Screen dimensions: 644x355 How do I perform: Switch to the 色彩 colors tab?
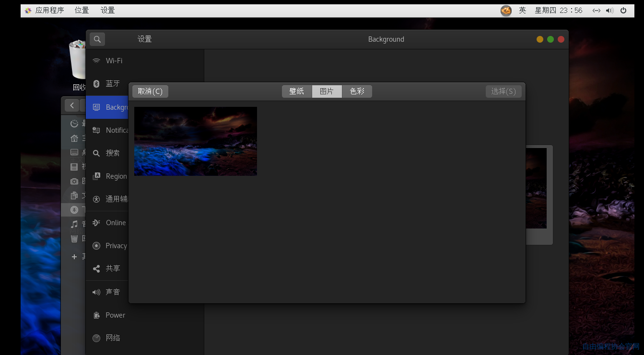(357, 92)
